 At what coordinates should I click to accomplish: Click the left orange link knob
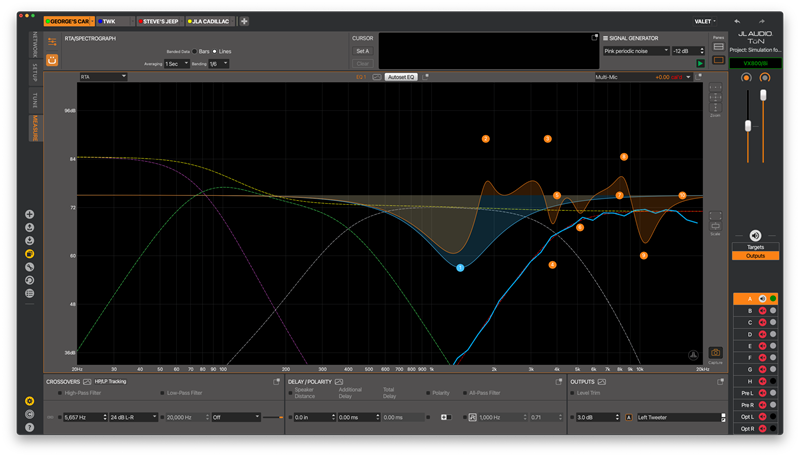[746, 78]
